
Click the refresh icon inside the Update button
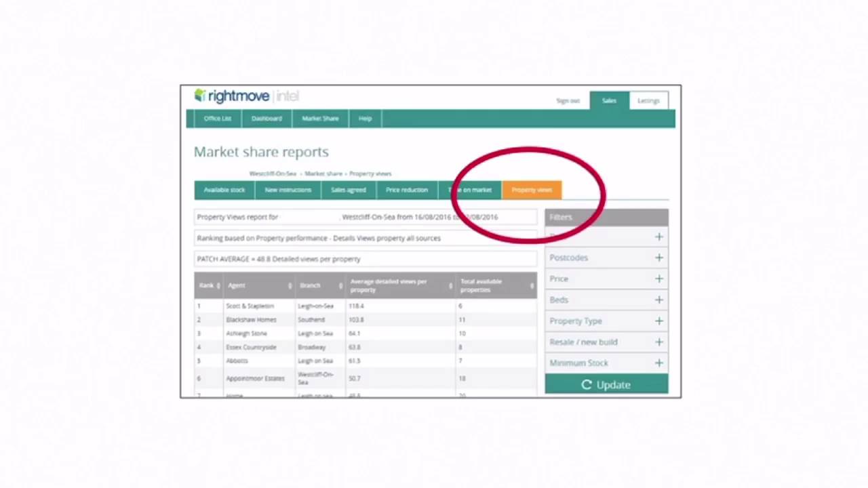click(586, 384)
